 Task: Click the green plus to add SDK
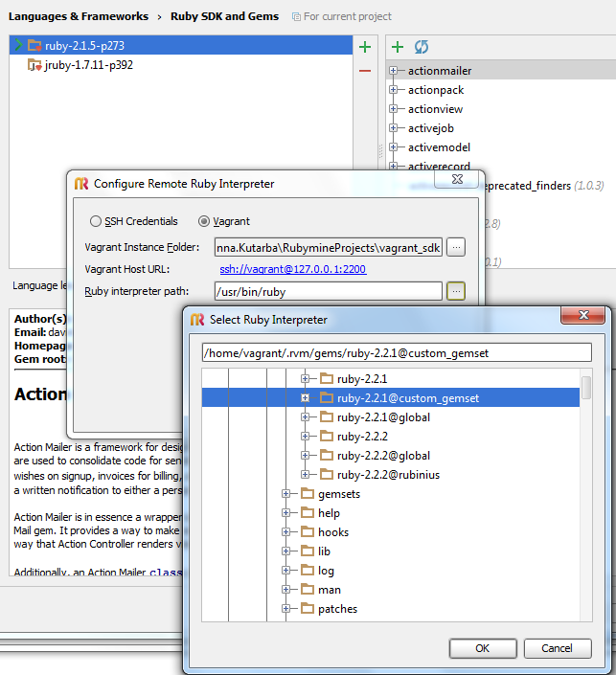tap(365, 47)
